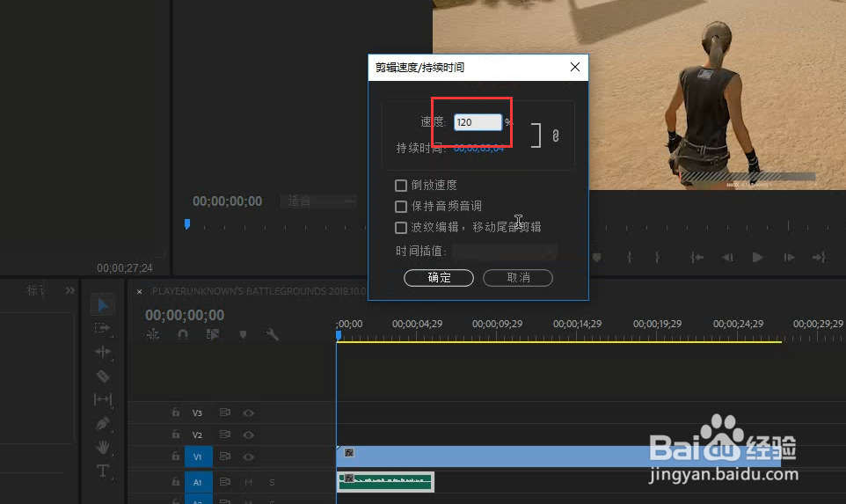The width and height of the screenshot is (846, 504).
Task: Toggle nest sequence insert mode icon
Action: pos(153,334)
